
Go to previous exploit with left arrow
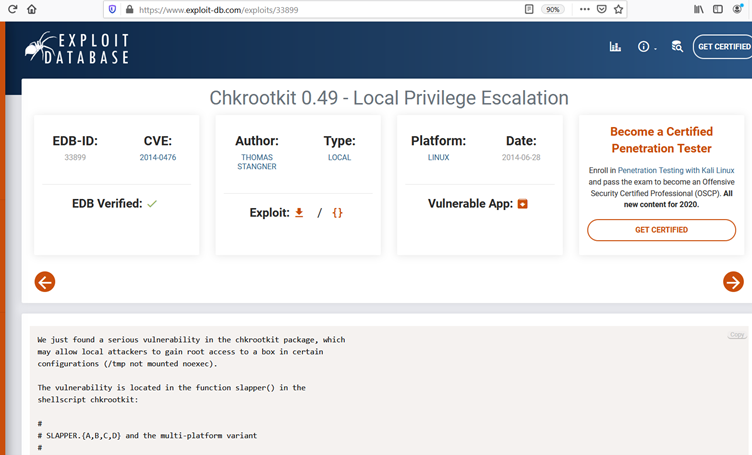[x=45, y=282]
